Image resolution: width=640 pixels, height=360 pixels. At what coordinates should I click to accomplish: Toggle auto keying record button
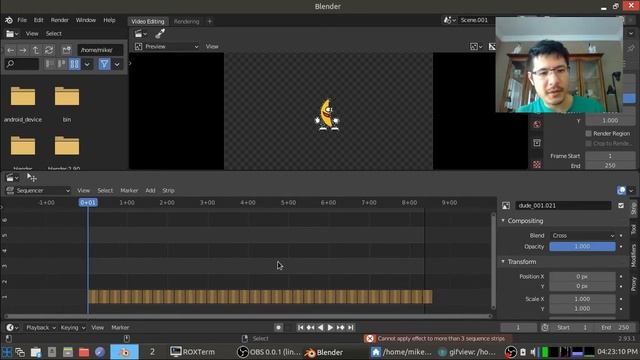278,327
